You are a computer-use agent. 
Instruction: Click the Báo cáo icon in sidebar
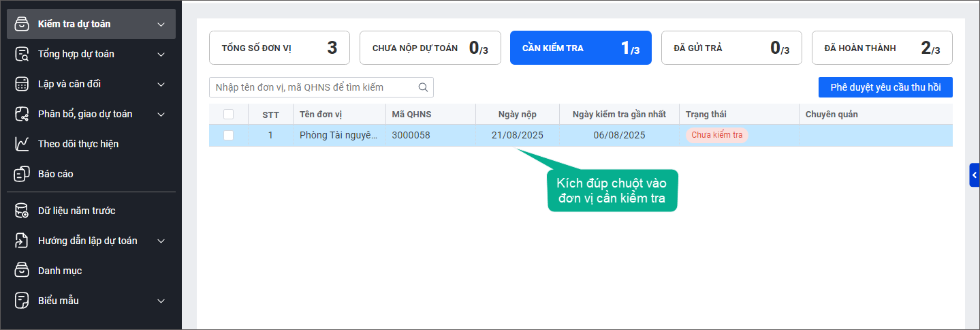[22, 174]
